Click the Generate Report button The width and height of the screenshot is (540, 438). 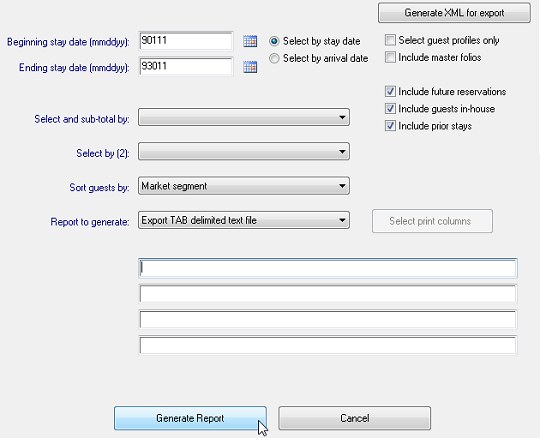tap(190, 418)
